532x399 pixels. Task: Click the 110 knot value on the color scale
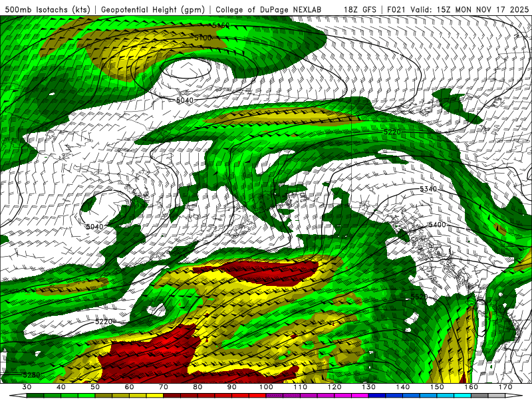pos(301,387)
